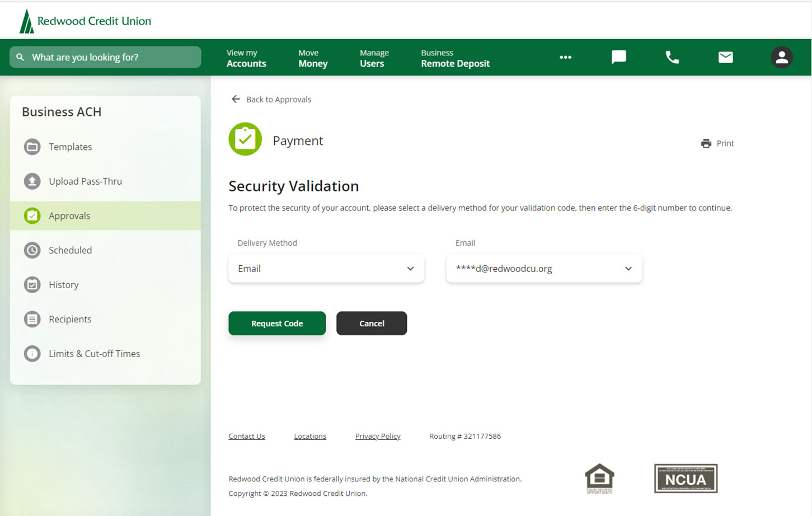Open the Locations link
Image resolution: width=812 pixels, height=516 pixels.
[310, 436]
